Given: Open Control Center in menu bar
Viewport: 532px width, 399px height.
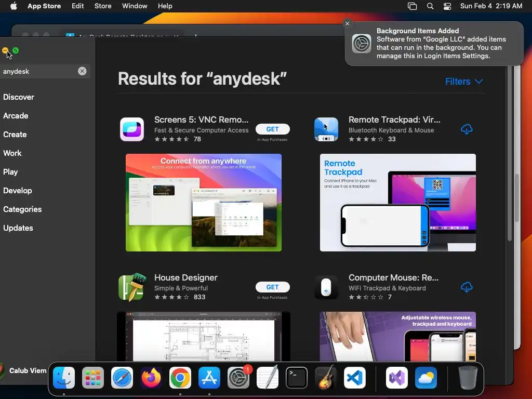Looking at the screenshot, I should pos(447,6).
